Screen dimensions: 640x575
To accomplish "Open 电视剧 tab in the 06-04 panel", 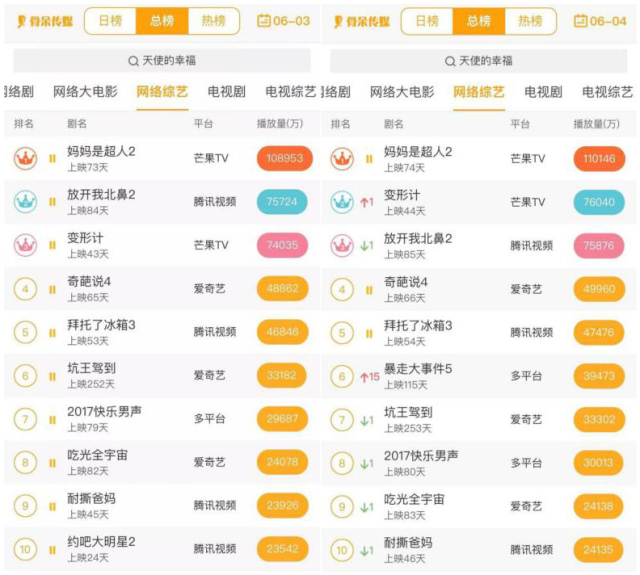I will coord(543,93).
